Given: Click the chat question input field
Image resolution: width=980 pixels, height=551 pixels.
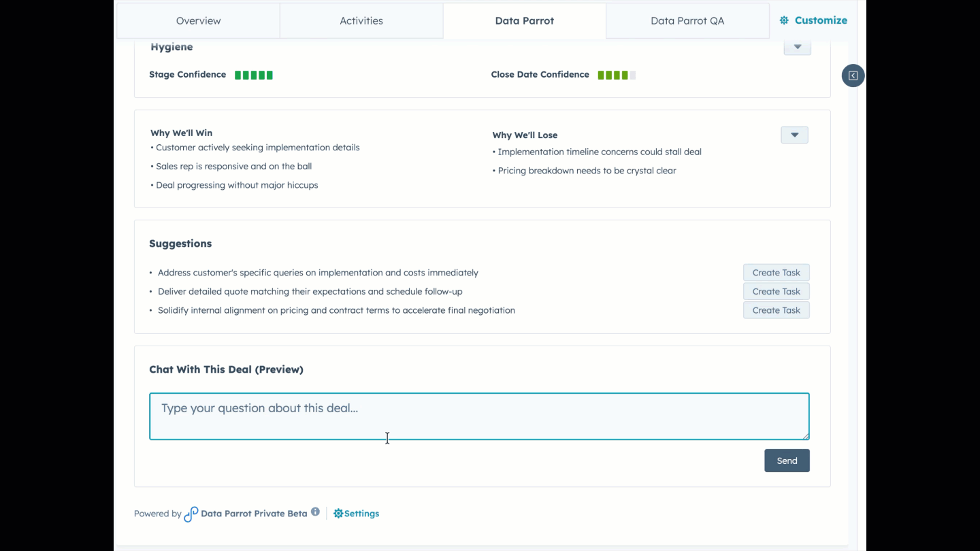Looking at the screenshot, I should [x=479, y=416].
